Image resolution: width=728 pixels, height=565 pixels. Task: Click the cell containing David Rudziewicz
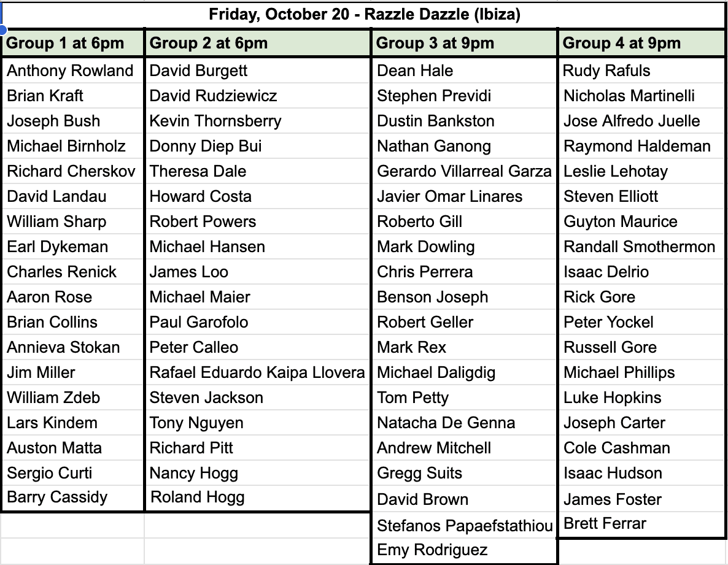(258, 96)
